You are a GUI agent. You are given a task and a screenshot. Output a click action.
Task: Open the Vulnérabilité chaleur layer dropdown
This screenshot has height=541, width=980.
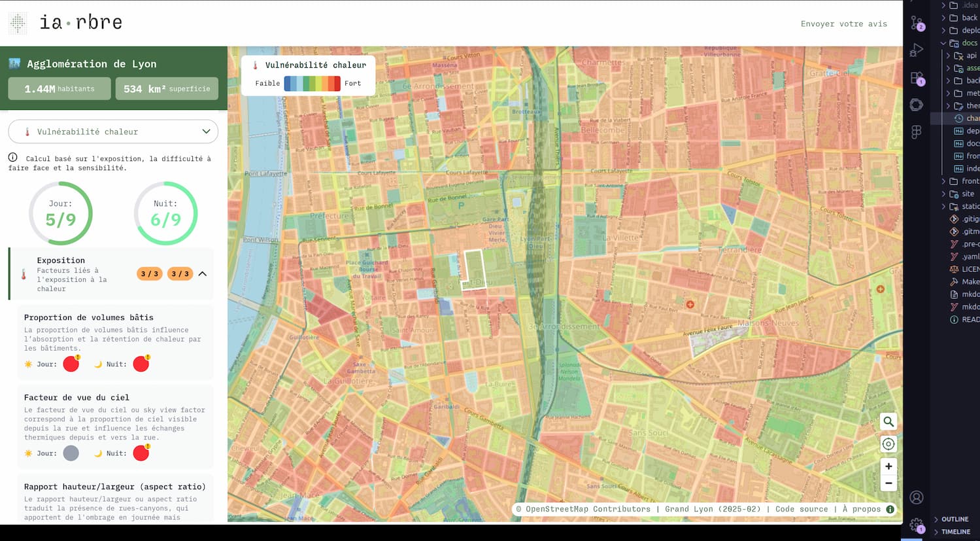[x=113, y=131]
